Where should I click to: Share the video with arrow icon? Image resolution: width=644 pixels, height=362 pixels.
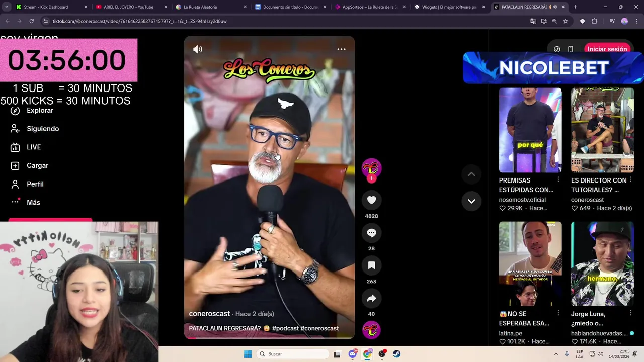[371, 298]
